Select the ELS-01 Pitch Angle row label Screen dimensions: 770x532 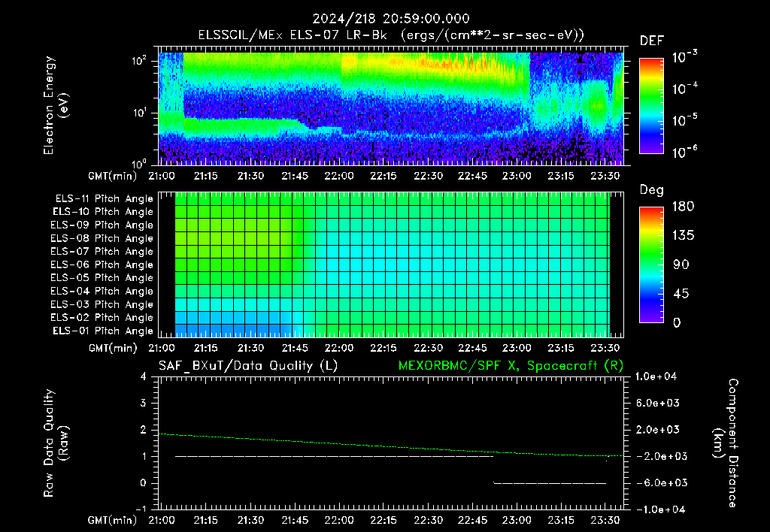[103, 331]
